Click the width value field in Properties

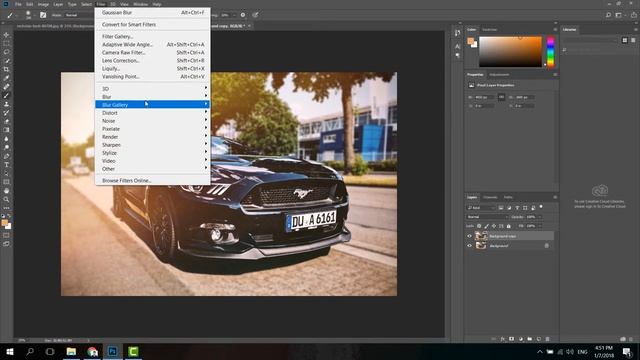tap(483, 97)
